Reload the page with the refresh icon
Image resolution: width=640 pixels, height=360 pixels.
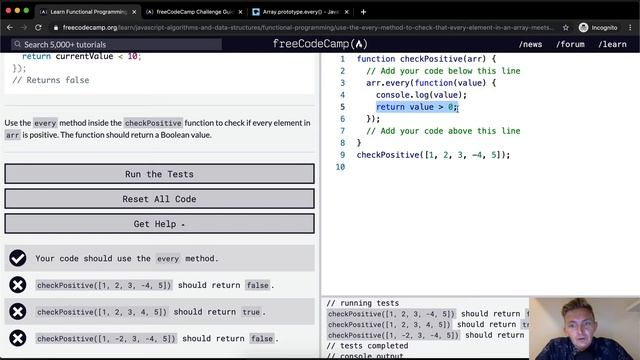[38, 27]
